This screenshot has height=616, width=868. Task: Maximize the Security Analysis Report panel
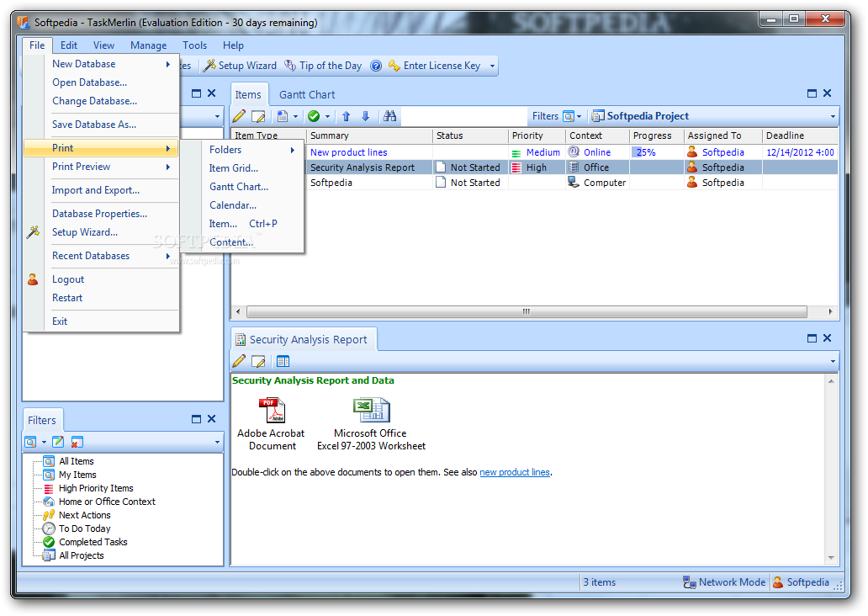(x=812, y=338)
